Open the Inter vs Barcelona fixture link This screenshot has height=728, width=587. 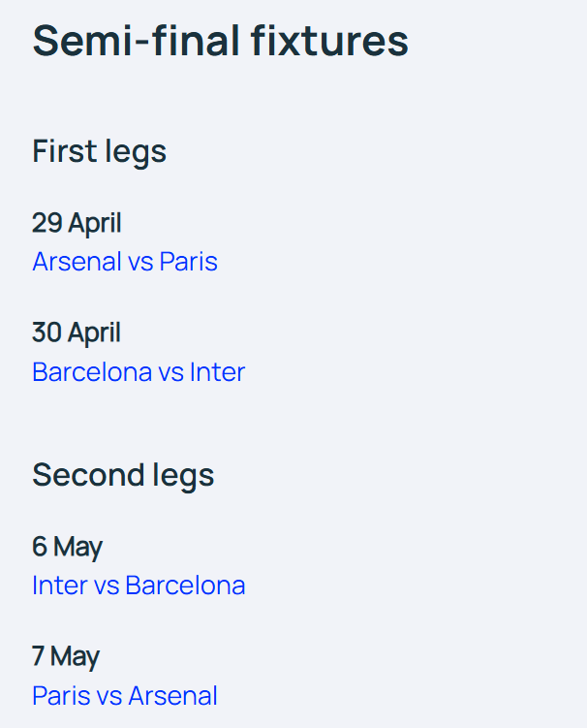click(139, 585)
